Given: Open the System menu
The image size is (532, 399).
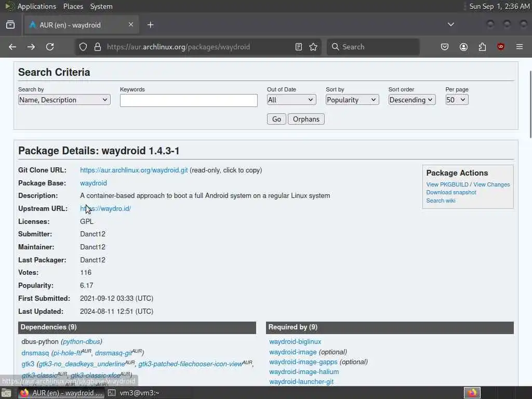Looking at the screenshot, I should click(x=101, y=6).
